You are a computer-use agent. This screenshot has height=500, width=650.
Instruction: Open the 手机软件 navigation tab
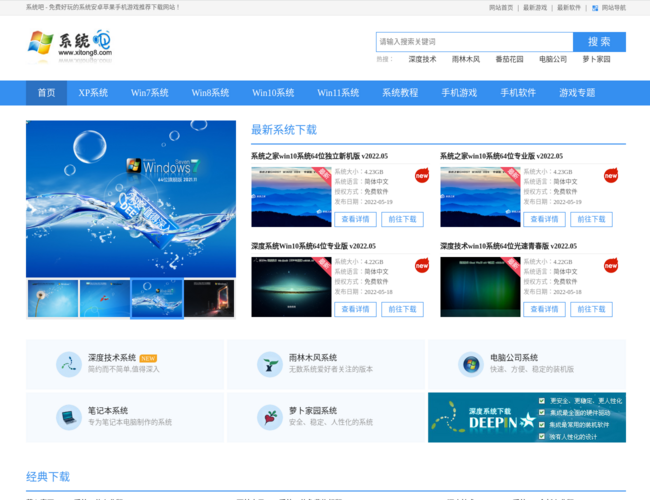(518, 93)
